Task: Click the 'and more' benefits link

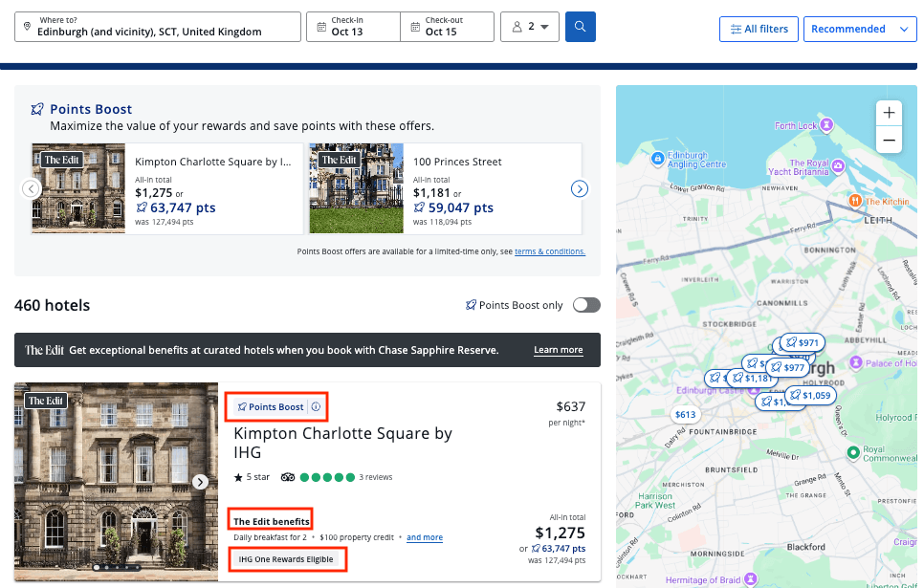Action: 425,537
